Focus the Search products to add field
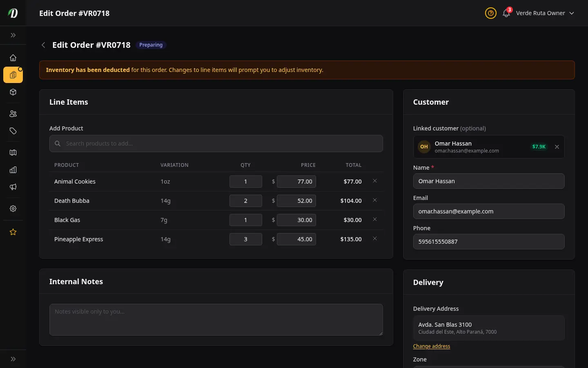588x368 pixels. click(x=216, y=144)
